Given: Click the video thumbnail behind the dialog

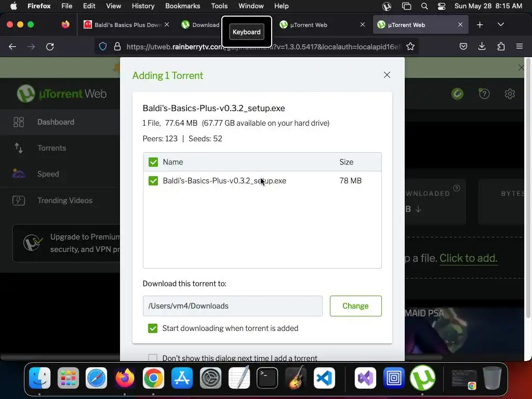Looking at the screenshot, I should pos(465,334).
